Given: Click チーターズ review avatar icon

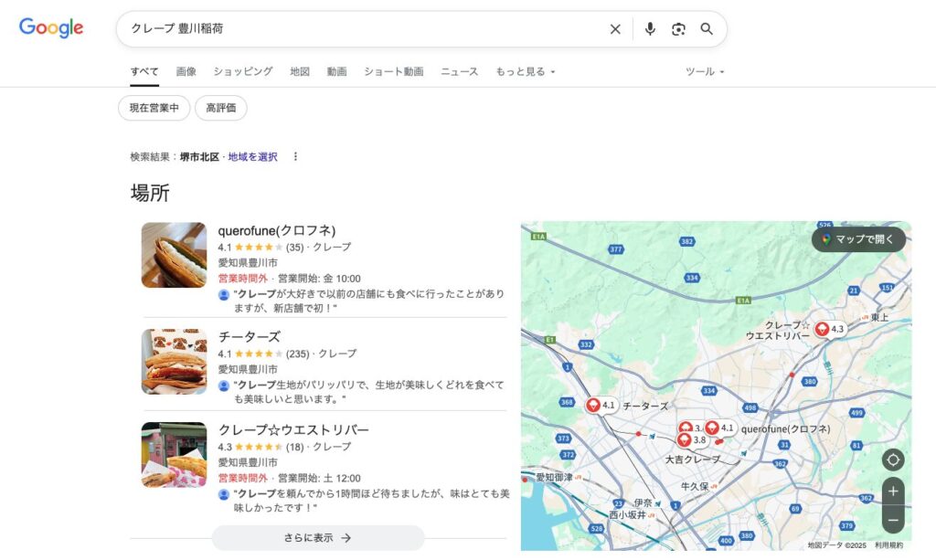Looking at the screenshot, I should (224, 386).
